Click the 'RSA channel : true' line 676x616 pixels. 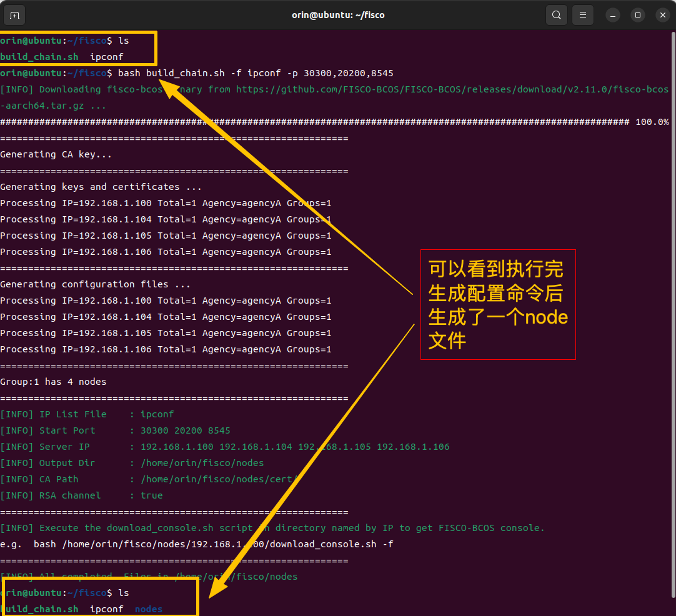tap(81, 495)
